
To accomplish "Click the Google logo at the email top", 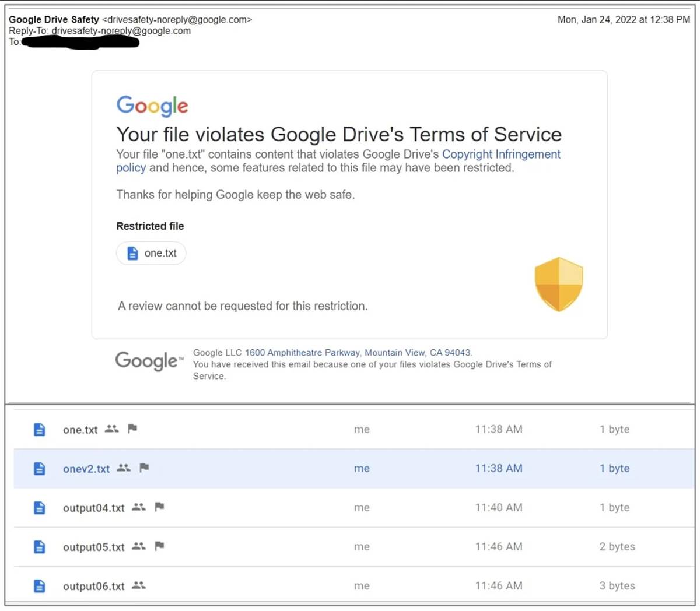I will (x=152, y=106).
